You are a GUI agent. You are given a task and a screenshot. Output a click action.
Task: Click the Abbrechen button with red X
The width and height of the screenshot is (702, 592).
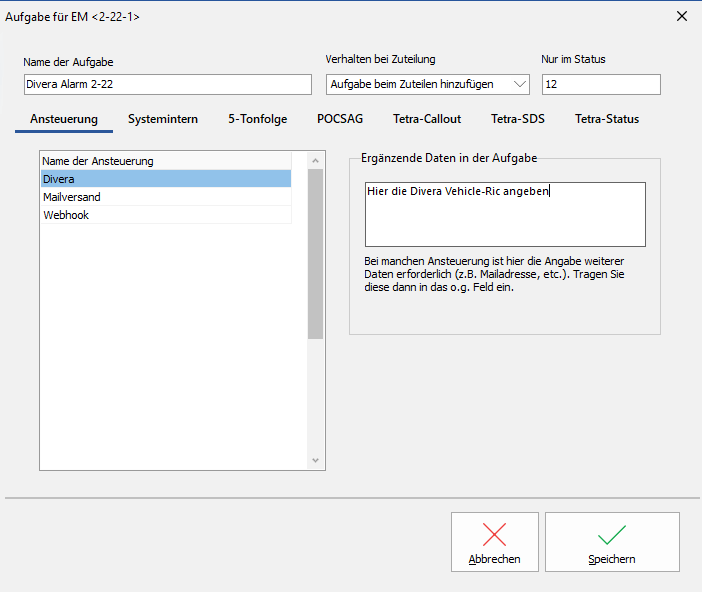[494, 542]
